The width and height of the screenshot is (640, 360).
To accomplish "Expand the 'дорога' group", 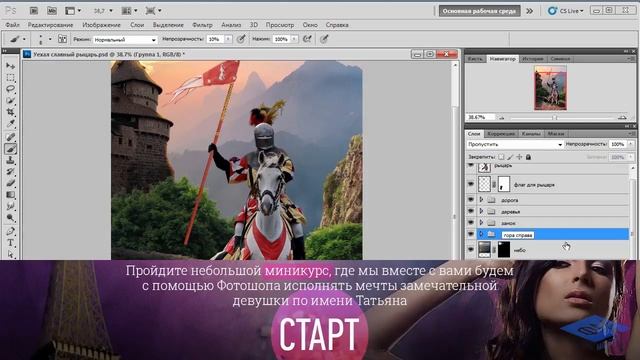I will click(x=481, y=200).
